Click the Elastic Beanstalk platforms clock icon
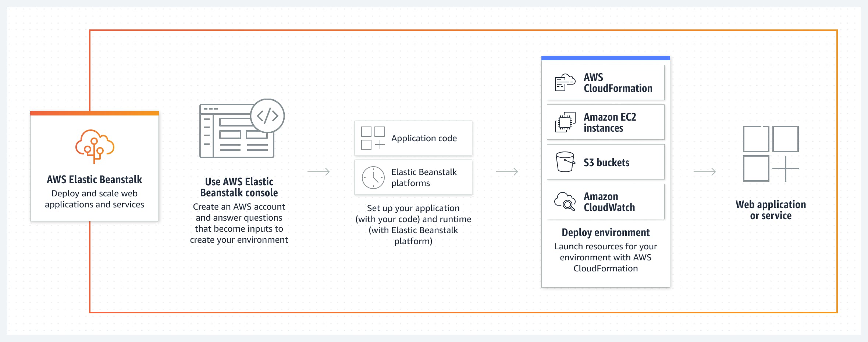The width and height of the screenshot is (868, 342). [373, 178]
